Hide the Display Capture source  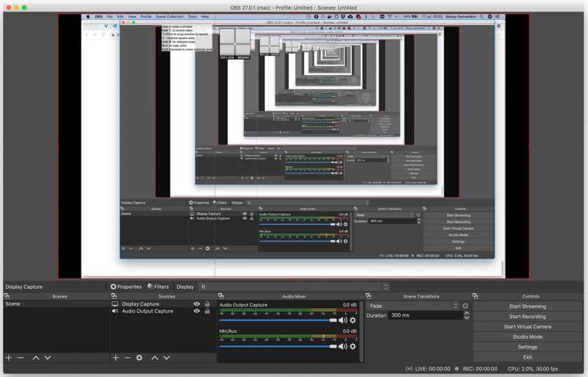196,304
